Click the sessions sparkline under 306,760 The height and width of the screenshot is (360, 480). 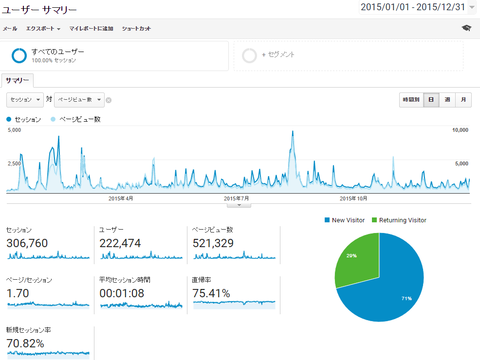(48, 256)
